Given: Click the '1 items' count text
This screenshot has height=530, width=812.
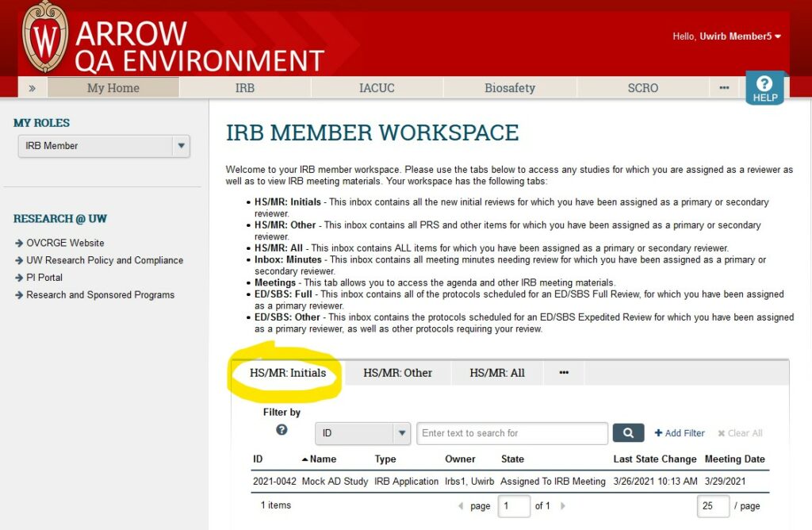Looking at the screenshot, I should coord(275,505).
